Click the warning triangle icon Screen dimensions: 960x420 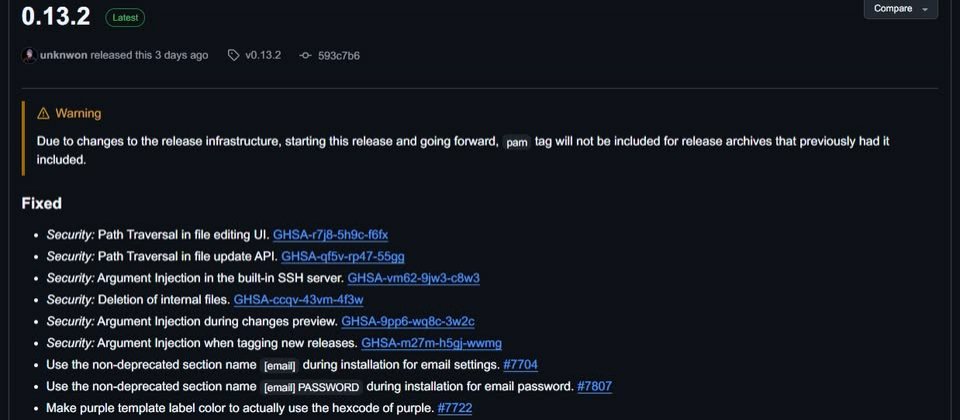coord(43,113)
